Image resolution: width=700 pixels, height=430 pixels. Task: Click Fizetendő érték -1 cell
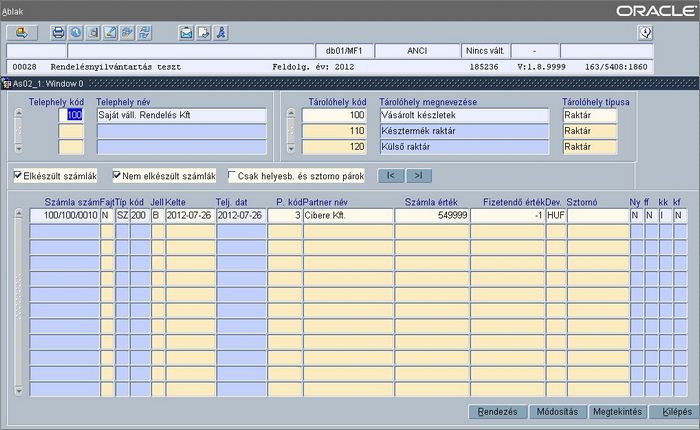(x=508, y=215)
